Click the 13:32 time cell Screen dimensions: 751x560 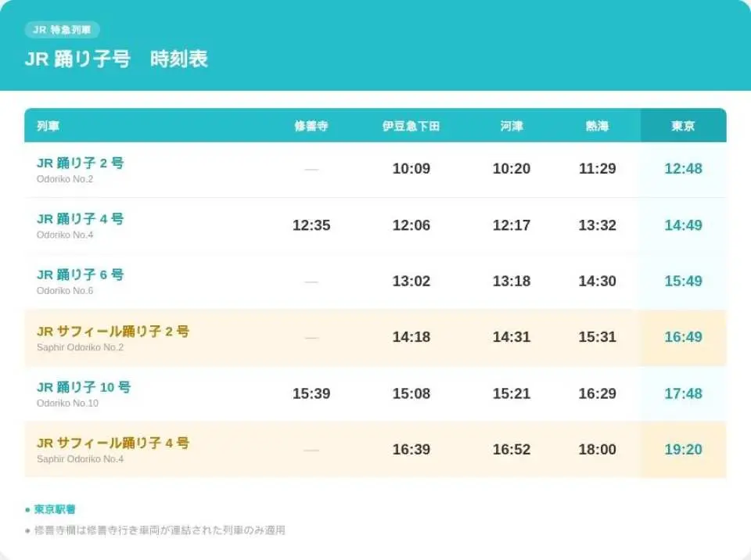tap(597, 225)
